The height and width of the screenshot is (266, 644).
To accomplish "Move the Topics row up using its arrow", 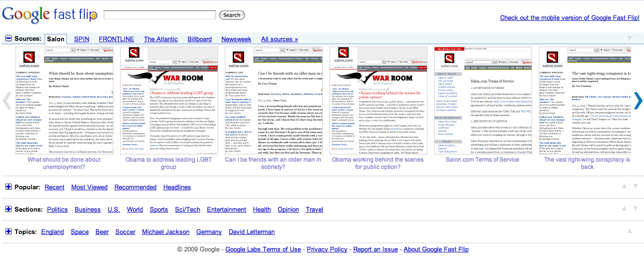I will click(629, 231).
